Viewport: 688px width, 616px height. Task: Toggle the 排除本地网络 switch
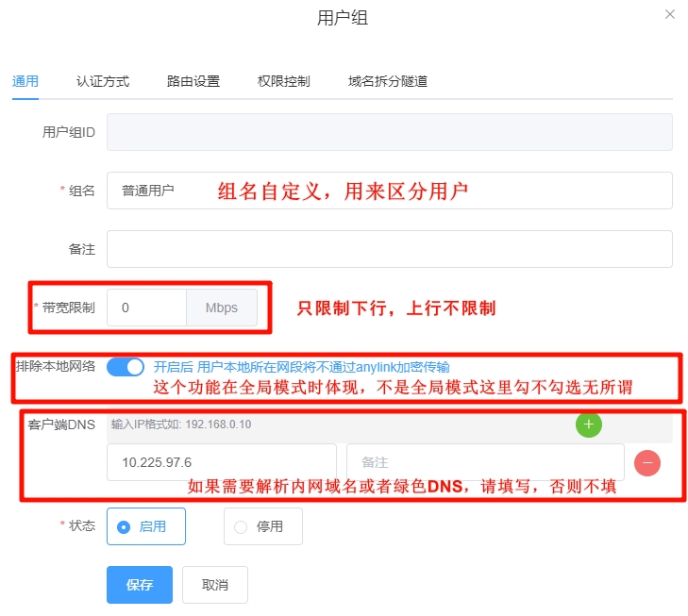(x=126, y=367)
